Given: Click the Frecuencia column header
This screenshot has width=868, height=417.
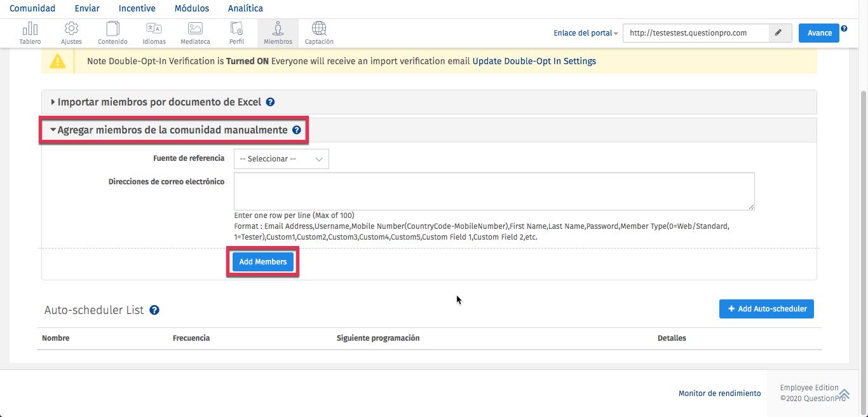Looking at the screenshot, I should (191, 338).
